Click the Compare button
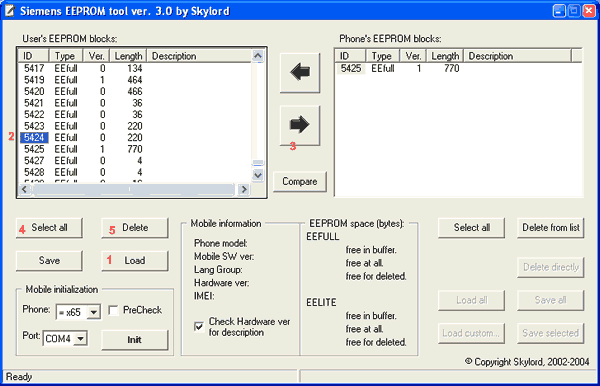This screenshot has height=386, width=600. pos(300,181)
